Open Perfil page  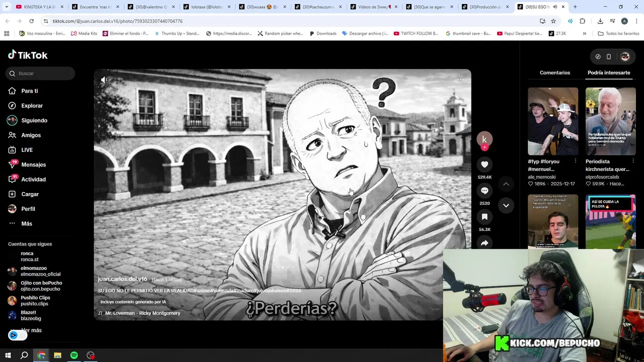(x=28, y=209)
